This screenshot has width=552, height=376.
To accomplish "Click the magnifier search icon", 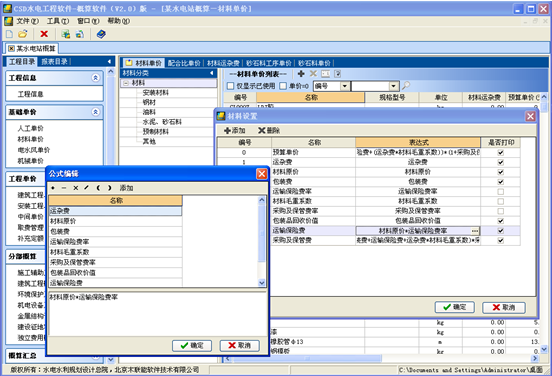I will coord(406,86).
